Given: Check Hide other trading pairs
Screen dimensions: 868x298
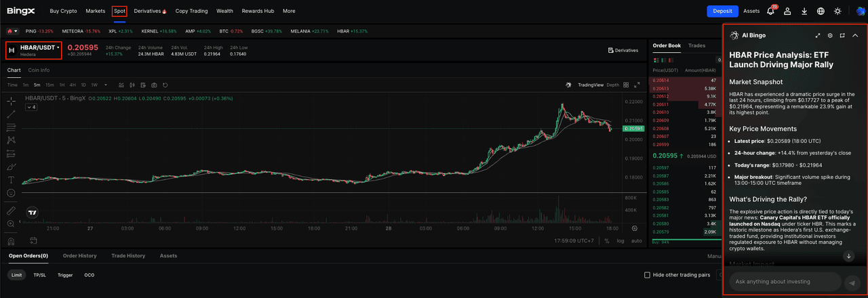Looking at the screenshot, I should tap(647, 275).
